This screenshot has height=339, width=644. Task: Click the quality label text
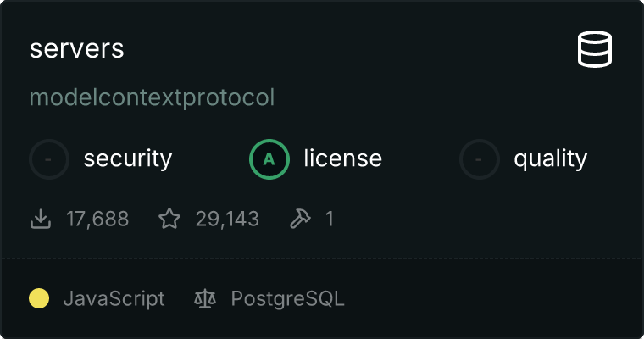[x=550, y=158]
